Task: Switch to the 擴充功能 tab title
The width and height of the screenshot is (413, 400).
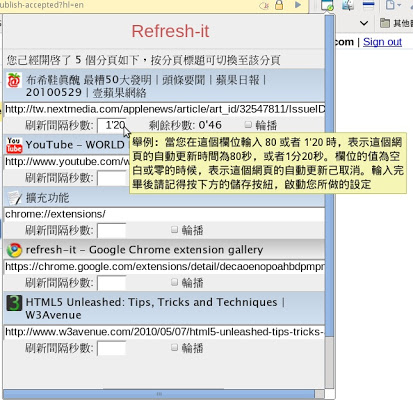Action: 47,198
